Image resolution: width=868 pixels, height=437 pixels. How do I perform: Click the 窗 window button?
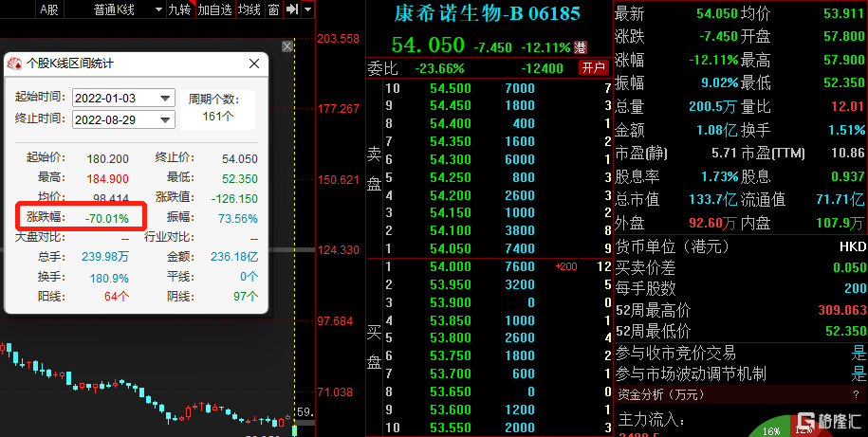coord(273,9)
